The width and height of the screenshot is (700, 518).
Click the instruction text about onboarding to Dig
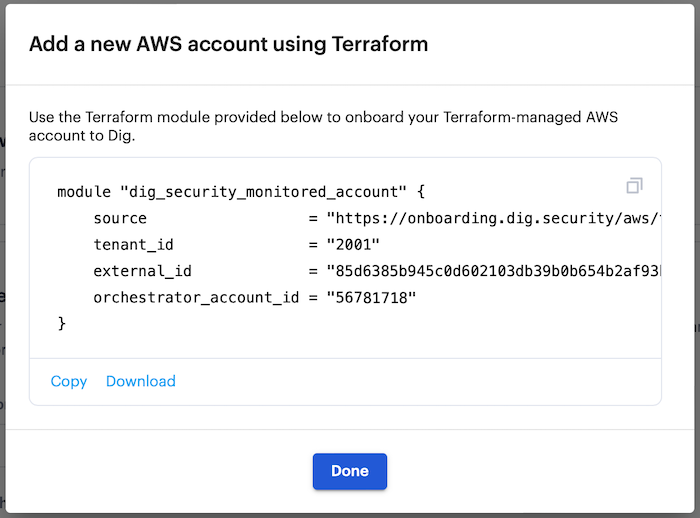pyautogui.click(x=323, y=126)
